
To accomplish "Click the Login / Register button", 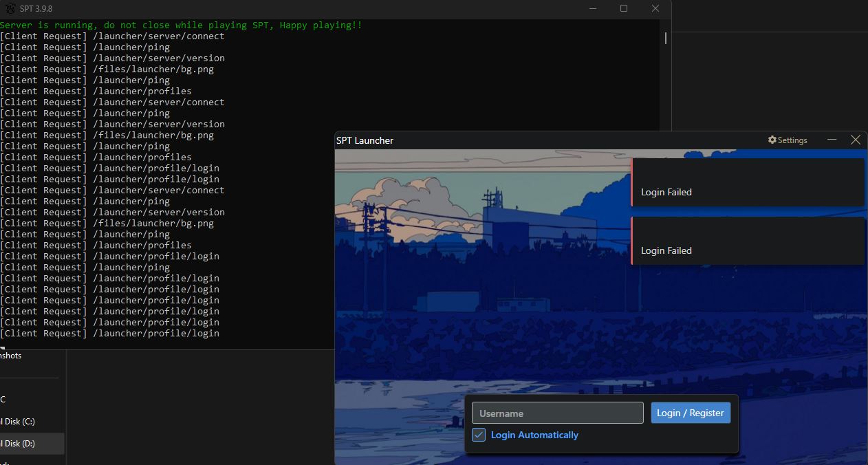I will [x=691, y=413].
